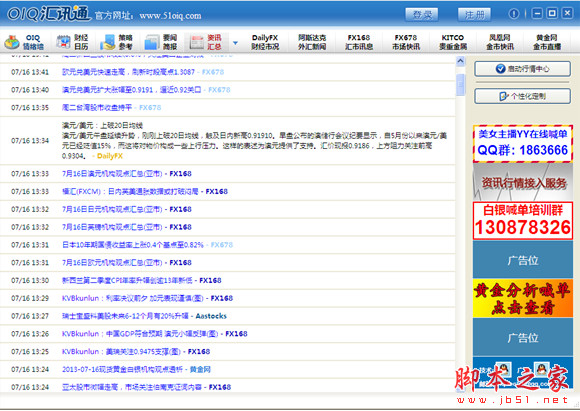Open the 07/16 13:35 Taiwan stock close news
The image size is (580, 411).
(97, 107)
